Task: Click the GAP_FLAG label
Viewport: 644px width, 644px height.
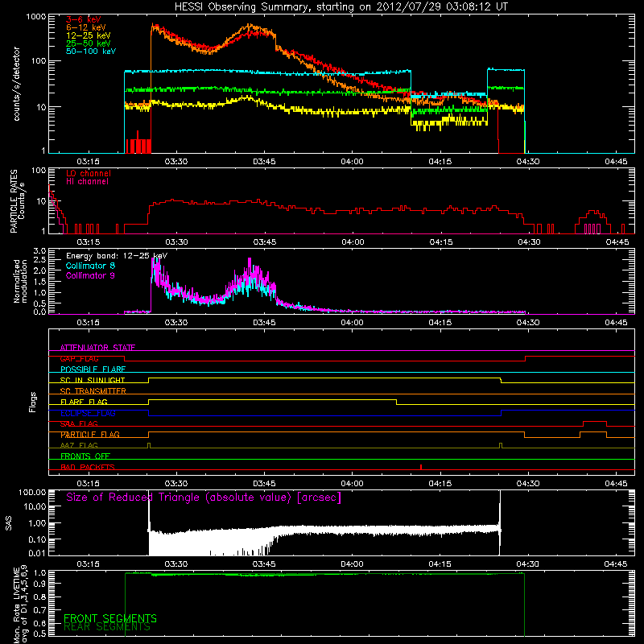Action: coord(79,358)
